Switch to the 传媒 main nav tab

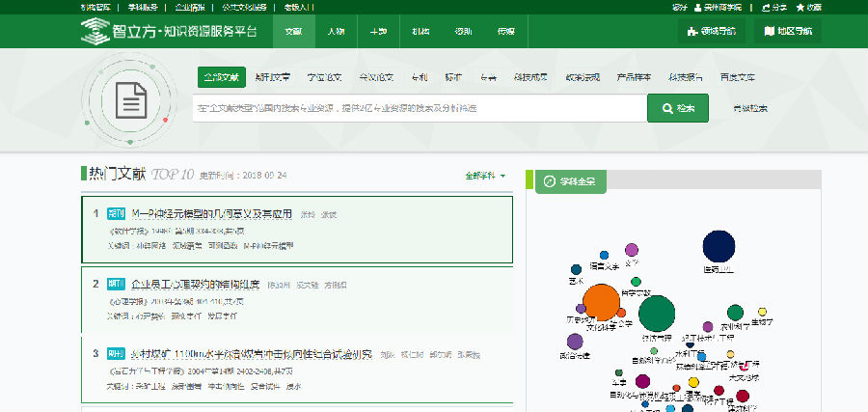[506, 32]
